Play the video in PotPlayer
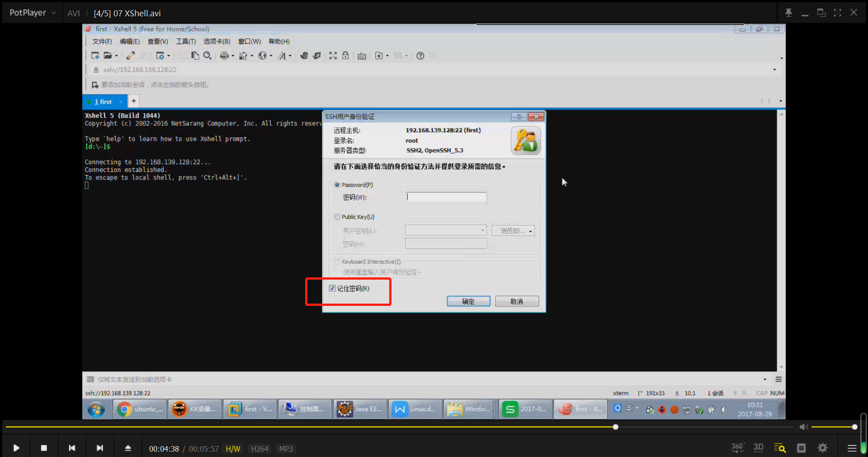868x457 pixels. [16, 448]
